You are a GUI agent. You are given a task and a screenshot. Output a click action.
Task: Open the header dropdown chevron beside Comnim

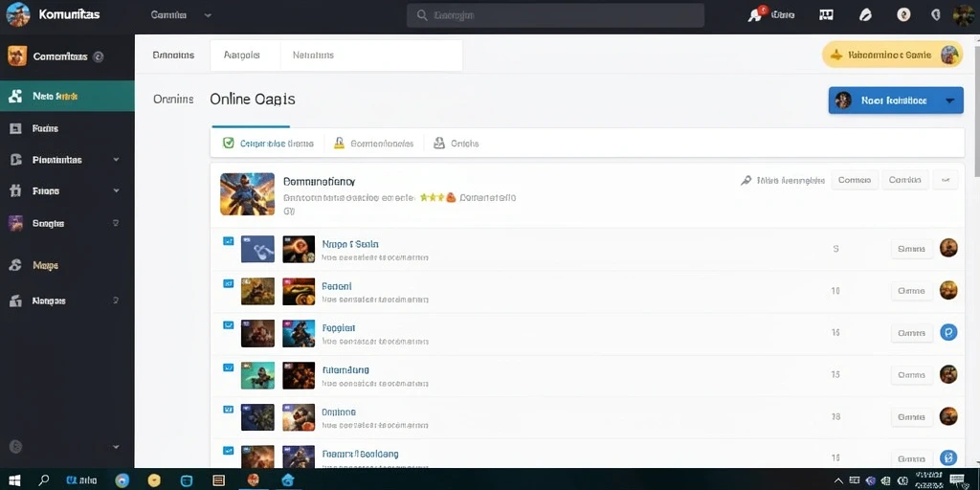click(208, 15)
